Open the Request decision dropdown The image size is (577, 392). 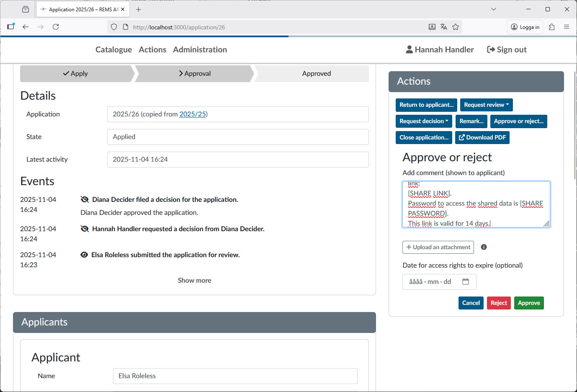click(x=424, y=121)
